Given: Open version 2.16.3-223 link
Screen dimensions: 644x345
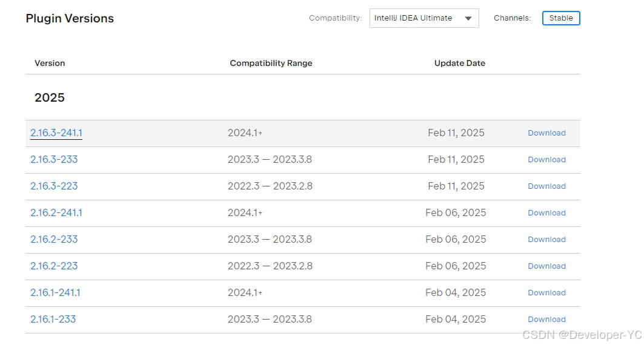Looking at the screenshot, I should (x=54, y=186).
